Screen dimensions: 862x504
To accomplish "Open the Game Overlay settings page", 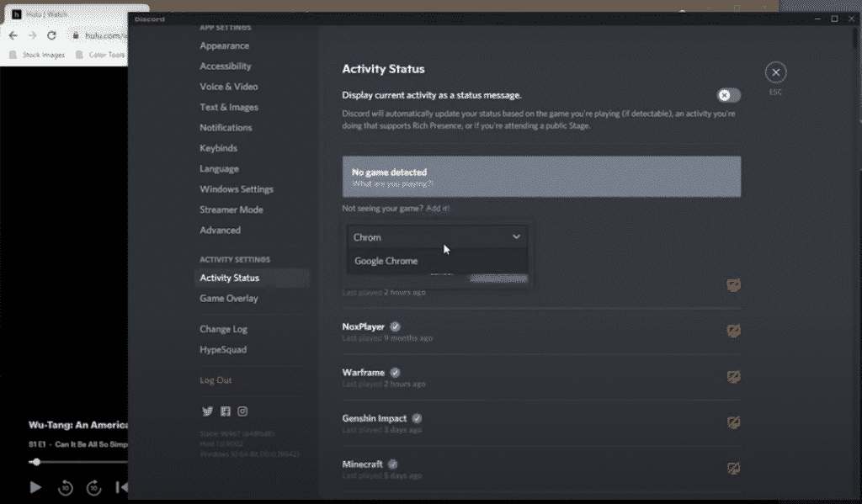I will pos(229,298).
